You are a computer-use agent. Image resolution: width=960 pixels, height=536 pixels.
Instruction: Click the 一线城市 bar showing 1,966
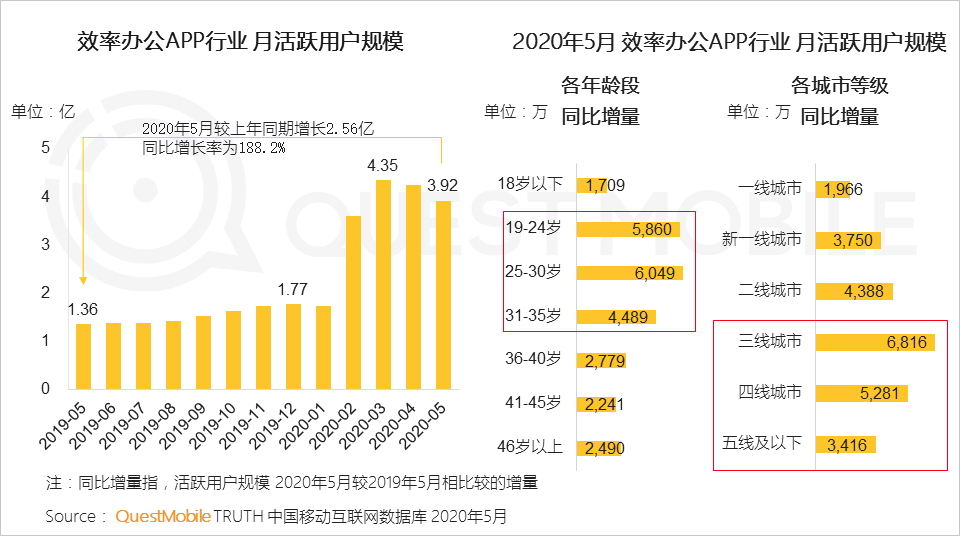(x=833, y=189)
